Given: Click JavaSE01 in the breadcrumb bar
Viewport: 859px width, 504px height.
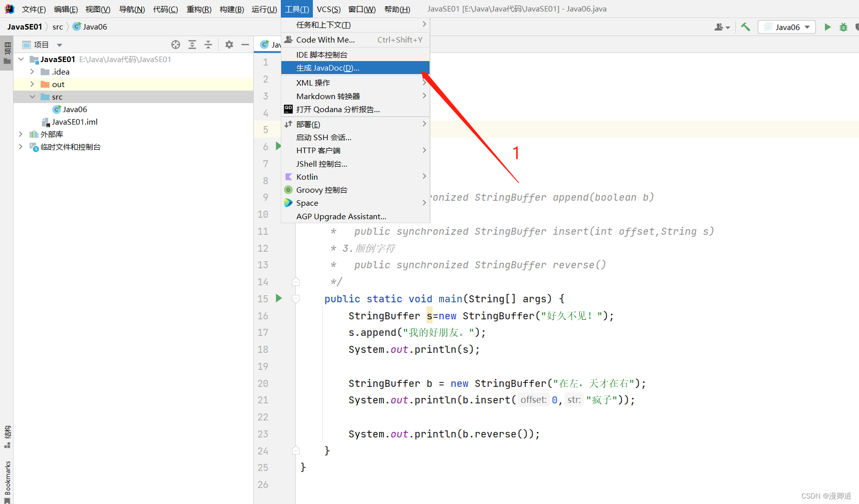Looking at the screenshot, I should 25,27.
